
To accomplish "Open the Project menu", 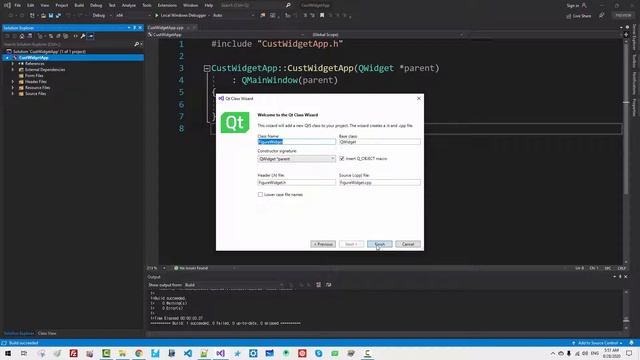I will click(x=62, y=5).
